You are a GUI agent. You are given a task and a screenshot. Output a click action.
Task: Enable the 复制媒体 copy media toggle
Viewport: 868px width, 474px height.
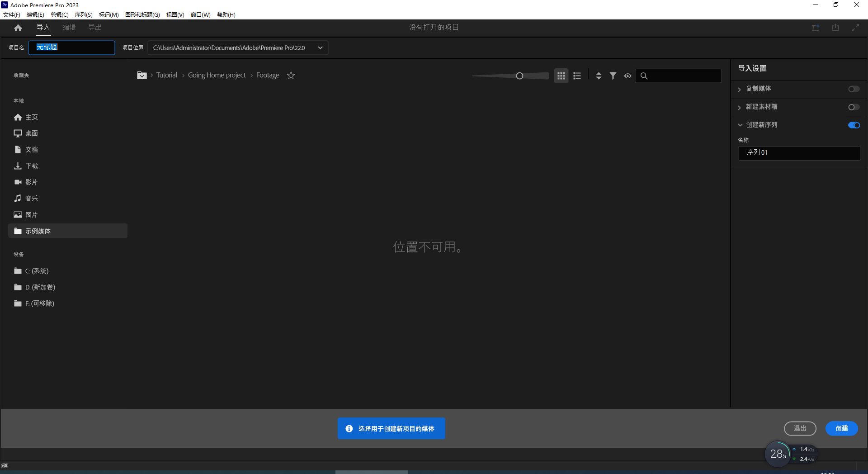[854, 89]
